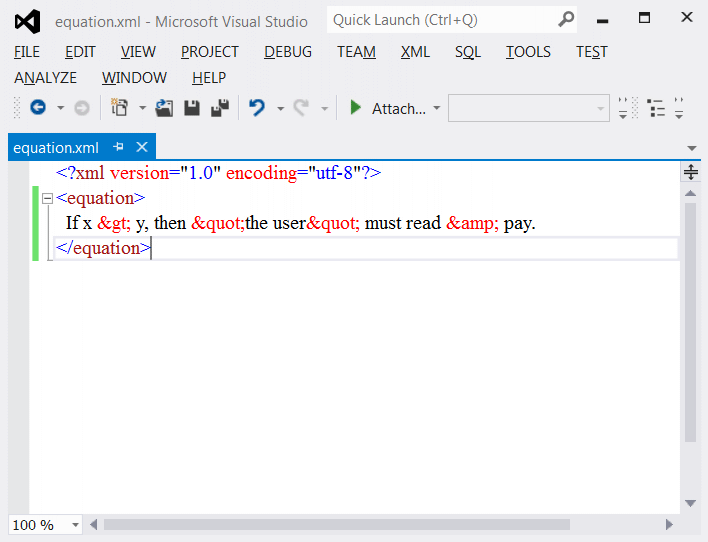
Task: Click the Visual Studio logo icon
Action: (x=27, y=21)
